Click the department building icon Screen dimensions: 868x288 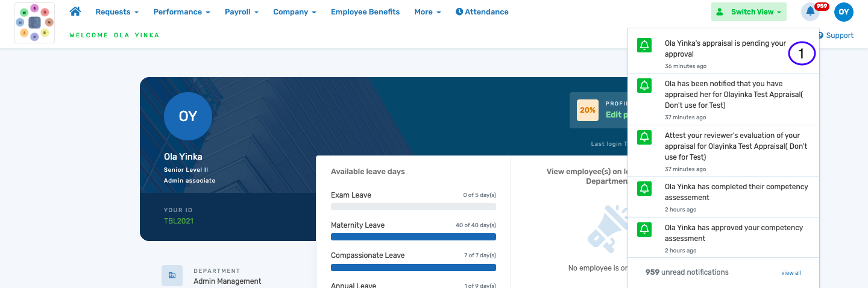click(x=172, y=275)
